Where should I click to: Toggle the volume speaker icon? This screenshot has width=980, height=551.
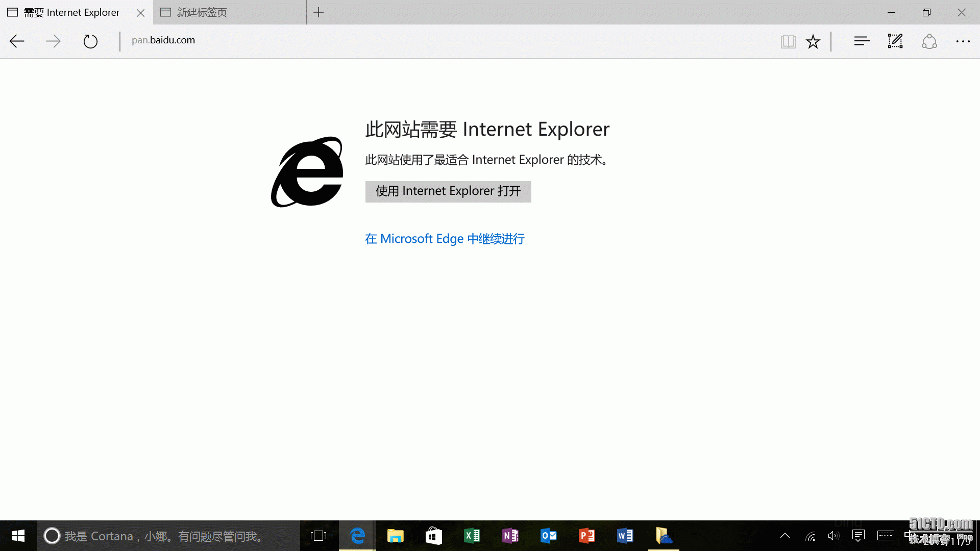coord(833,536)
